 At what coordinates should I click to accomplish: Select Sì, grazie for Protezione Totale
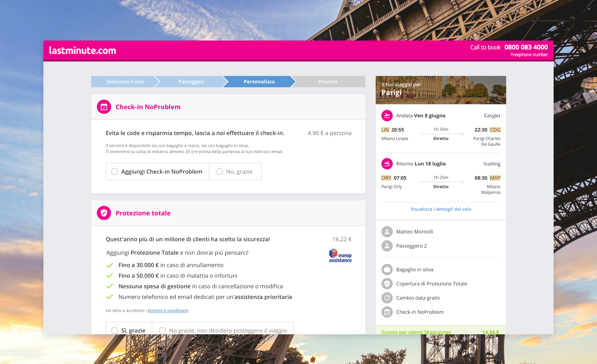115,330
